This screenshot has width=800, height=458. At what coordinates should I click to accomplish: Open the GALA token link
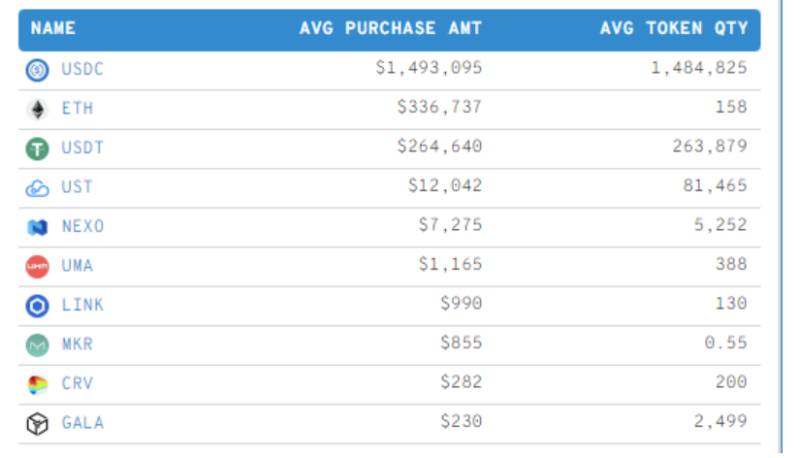click(82, 423)
